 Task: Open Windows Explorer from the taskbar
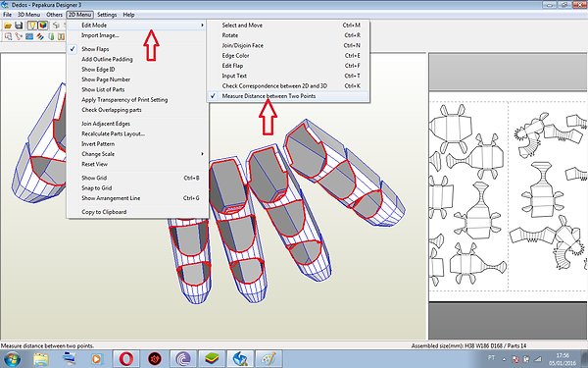[40, 359]
